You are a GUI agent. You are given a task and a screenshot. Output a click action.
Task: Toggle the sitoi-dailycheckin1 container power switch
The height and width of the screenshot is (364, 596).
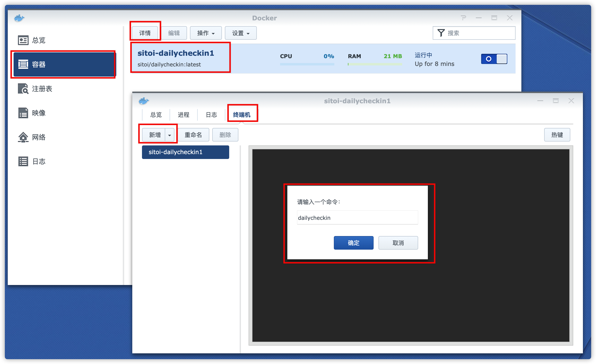coord(494,59)
